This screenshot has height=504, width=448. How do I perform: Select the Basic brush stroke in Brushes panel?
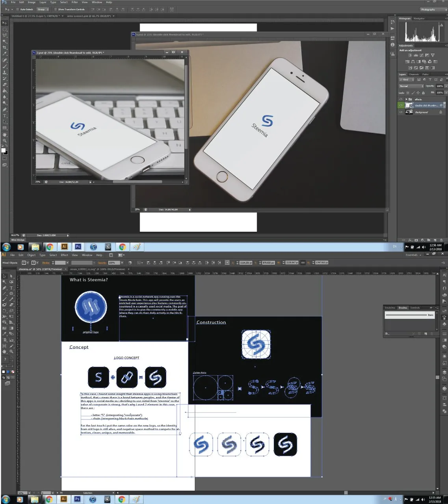(x=410, y=315)
